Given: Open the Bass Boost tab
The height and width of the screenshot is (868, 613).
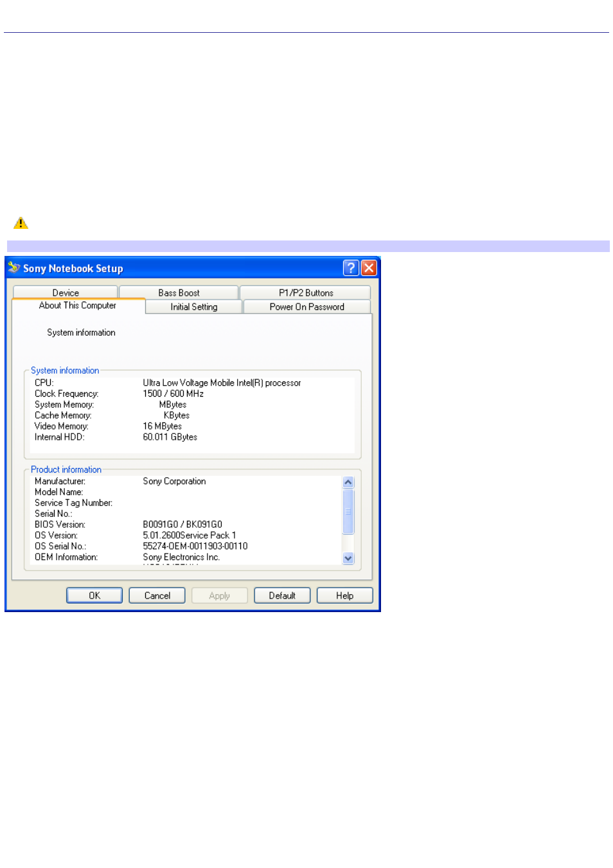Looking at the screenshot, I should coord(179,293).
